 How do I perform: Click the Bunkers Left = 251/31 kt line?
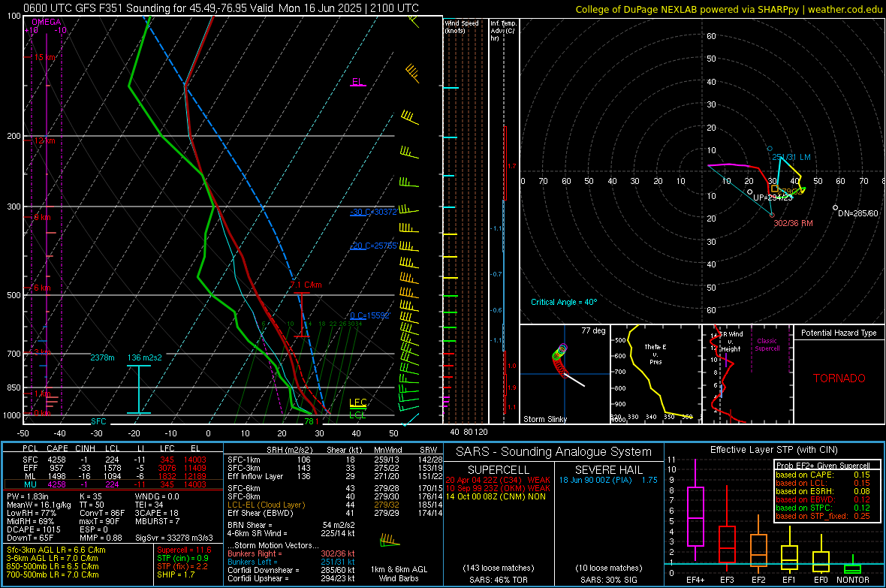tap(291, 562)
